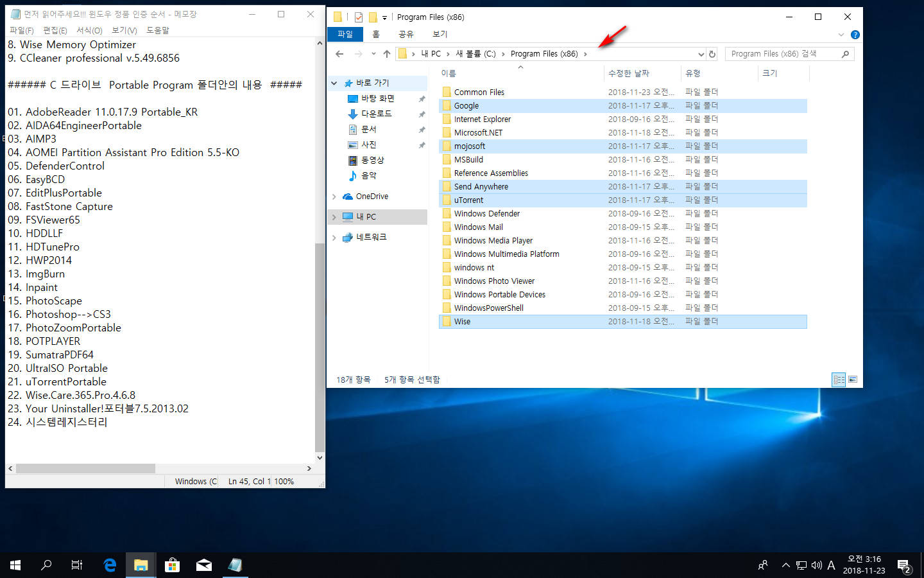924x578 pixels.
Task: Open Quick Access toolbar customize dropdown
Action: (384, 17)
